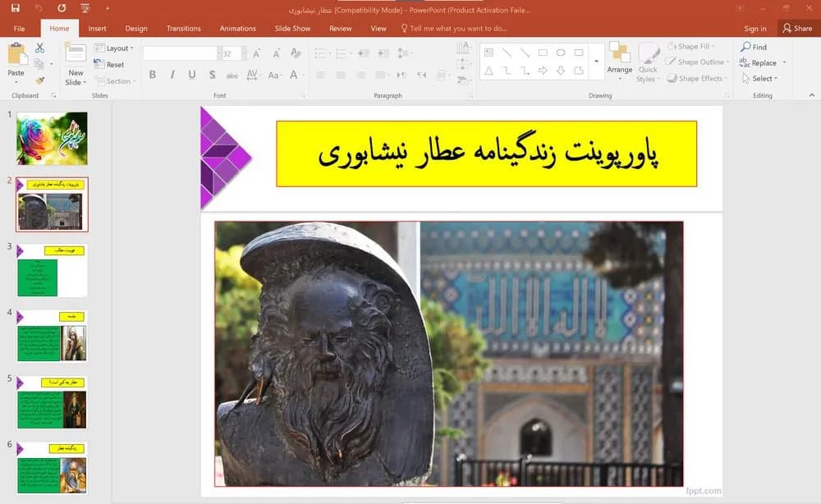Open the Change Case Aa dropdown

click(x=274, y=75)
